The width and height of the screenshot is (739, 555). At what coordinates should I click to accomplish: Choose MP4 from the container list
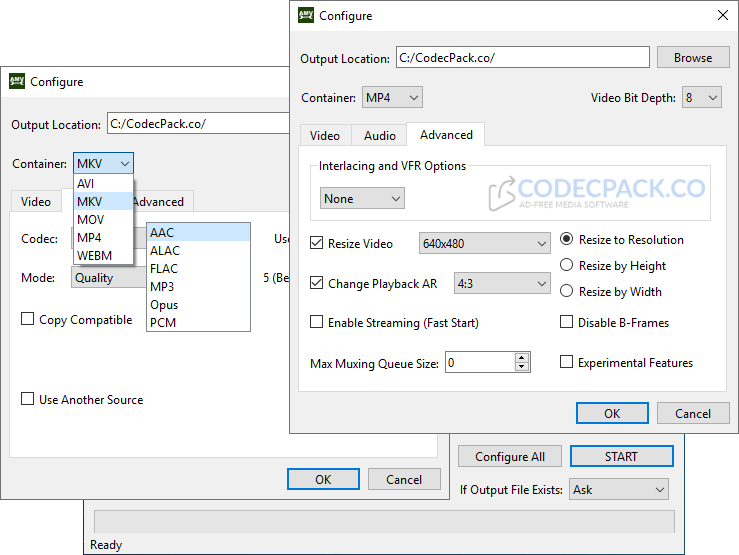click(x=103, y=237)
